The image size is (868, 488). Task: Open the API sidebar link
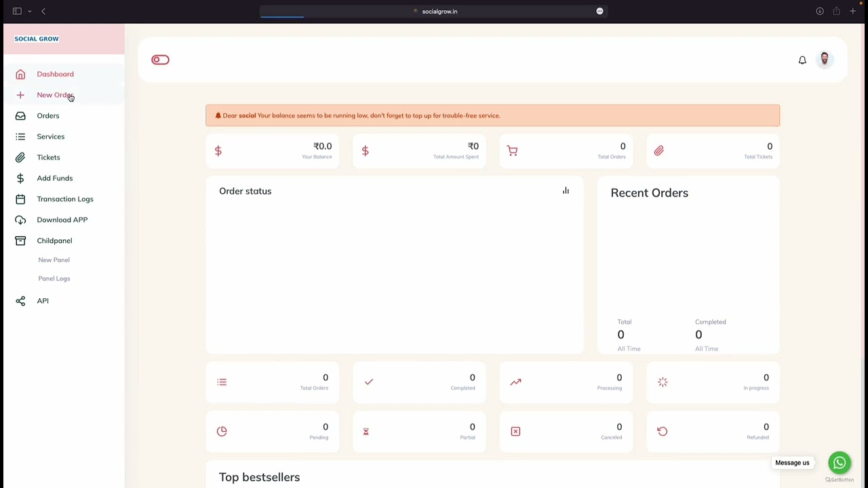click(43, 301)
